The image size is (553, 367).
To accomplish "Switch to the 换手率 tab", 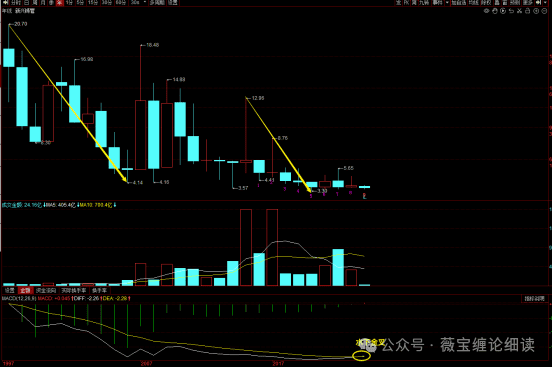I will click(99, 290).
